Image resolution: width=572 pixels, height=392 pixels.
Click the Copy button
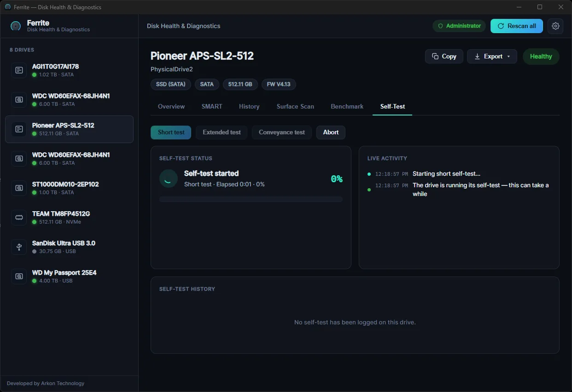[444, 57]
